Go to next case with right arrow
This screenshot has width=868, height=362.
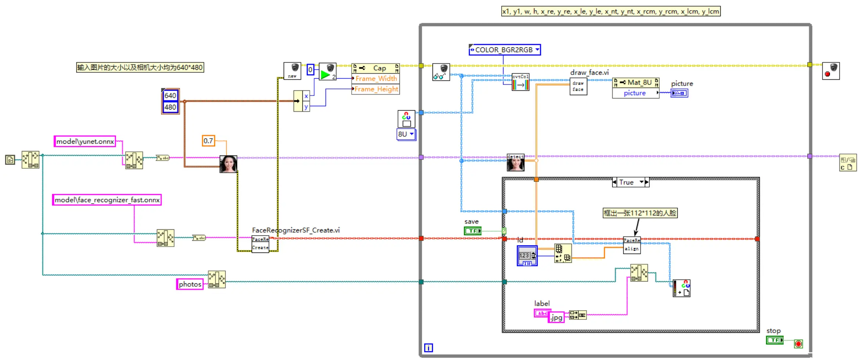click(x=647, y=182)
